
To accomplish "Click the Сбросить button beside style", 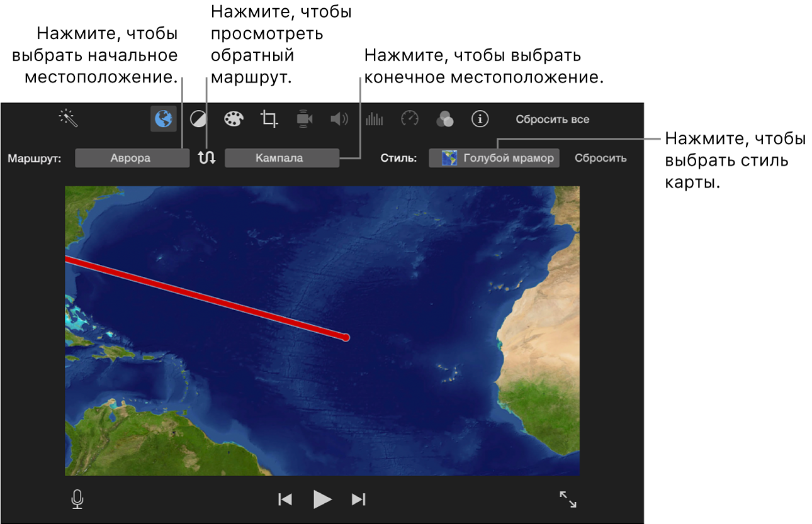I will click(601, 158).
